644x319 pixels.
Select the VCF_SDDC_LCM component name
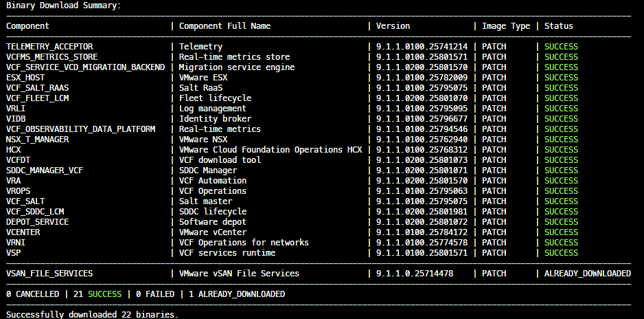[x=35, y=211]
